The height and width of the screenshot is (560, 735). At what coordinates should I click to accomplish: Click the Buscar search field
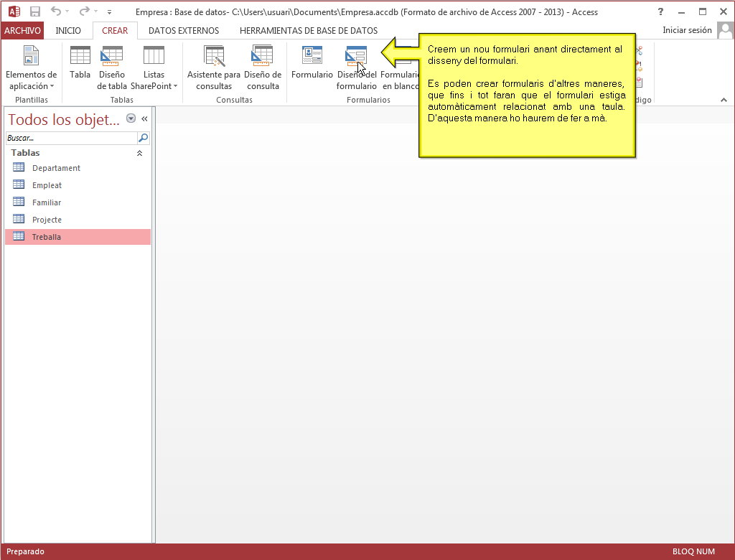(x=71, y=138)
